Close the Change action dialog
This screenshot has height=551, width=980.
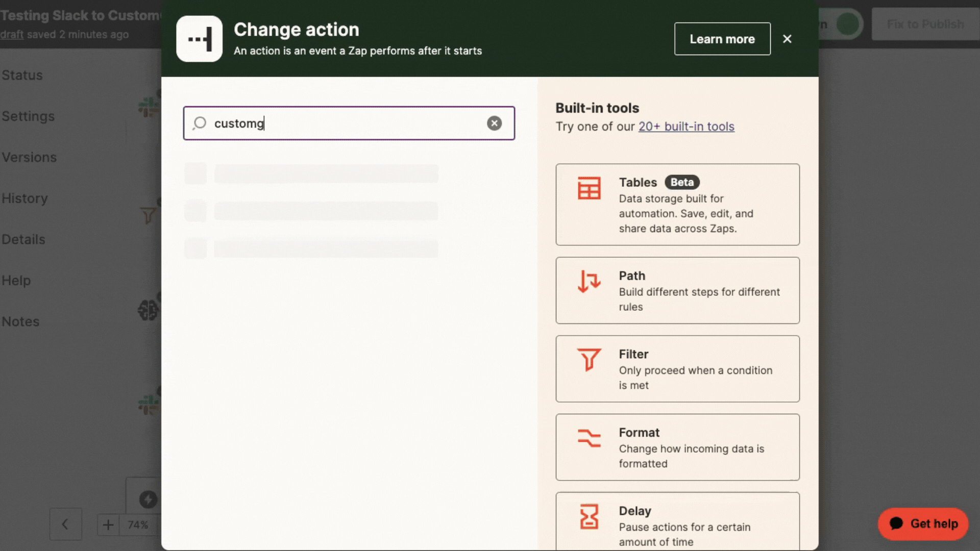pos(787,39)
